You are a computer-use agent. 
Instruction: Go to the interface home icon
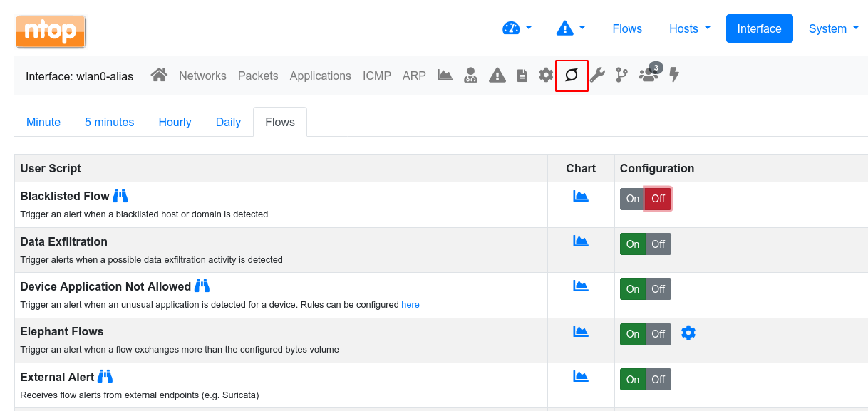[x=159, y=75]
